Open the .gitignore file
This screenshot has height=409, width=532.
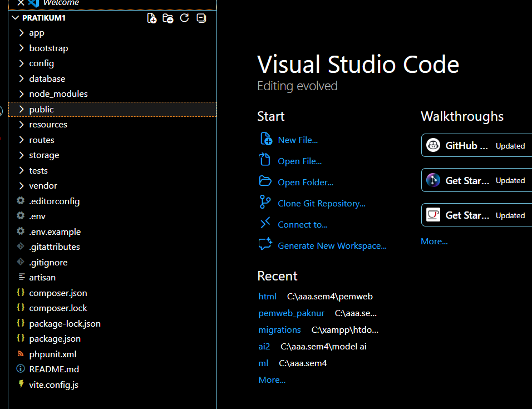(x=112, y=262)
